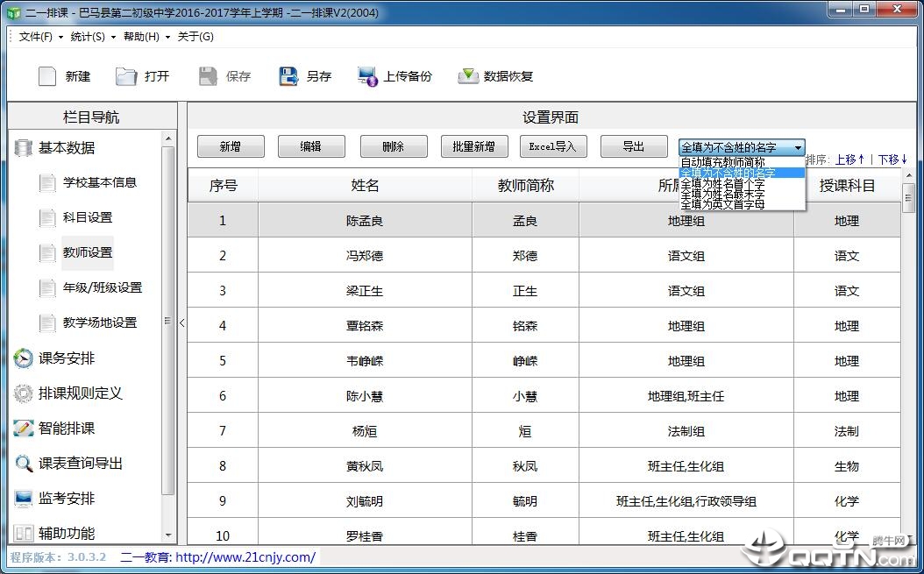Screen dimensions: 924x574
Task: Click the 课务安排 clock icon
Action: tap(23, 358)
